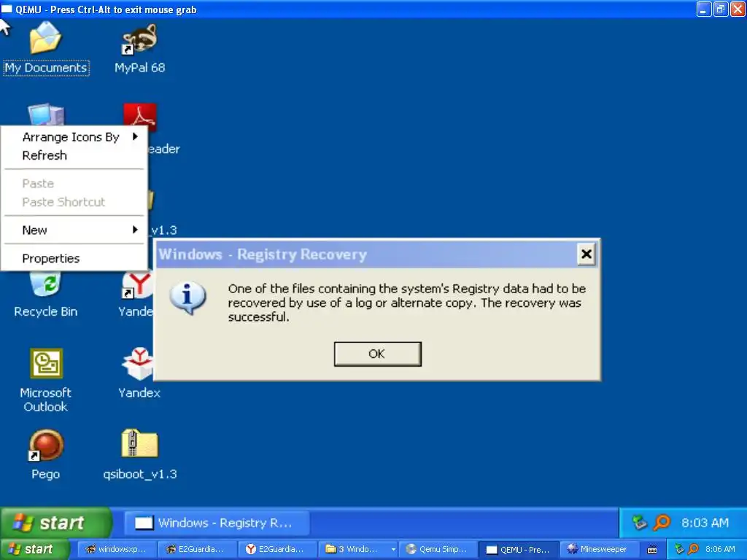Switch to Qemu Simp... taskbar item
Image resolution: width=747 pixels, height=560 pixels.
pos(438,549)
